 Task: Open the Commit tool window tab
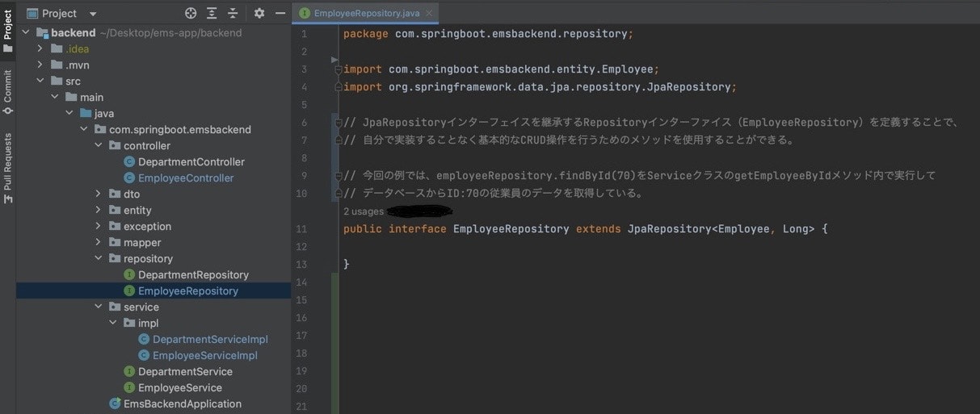[x=7, y=91]
